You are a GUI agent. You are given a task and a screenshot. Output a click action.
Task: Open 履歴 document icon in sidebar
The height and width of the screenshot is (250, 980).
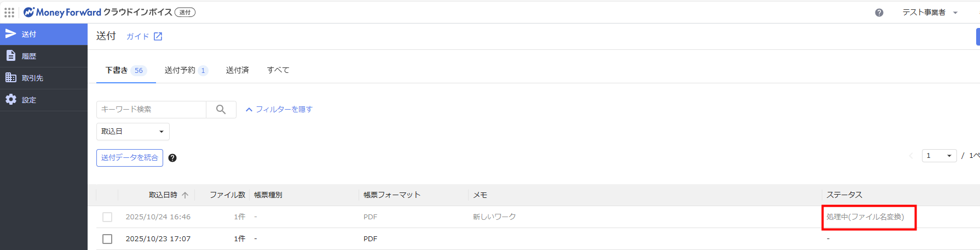coord(10,56)
